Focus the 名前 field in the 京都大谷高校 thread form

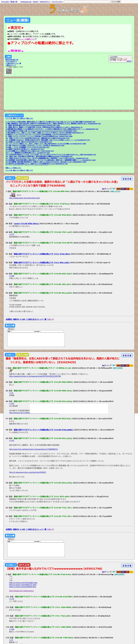click(x=23, y=332)
